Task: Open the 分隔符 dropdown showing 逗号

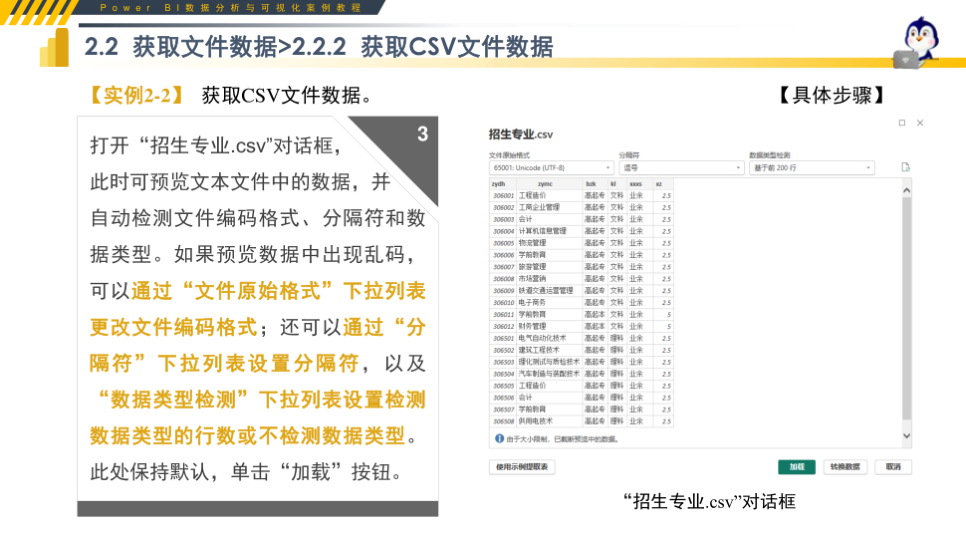Action: tap(681, 168)
